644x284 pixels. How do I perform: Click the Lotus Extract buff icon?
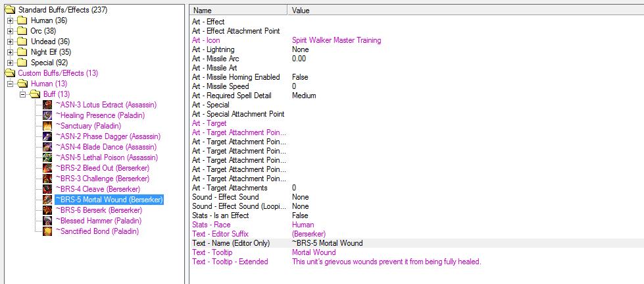tap(47, 105)
